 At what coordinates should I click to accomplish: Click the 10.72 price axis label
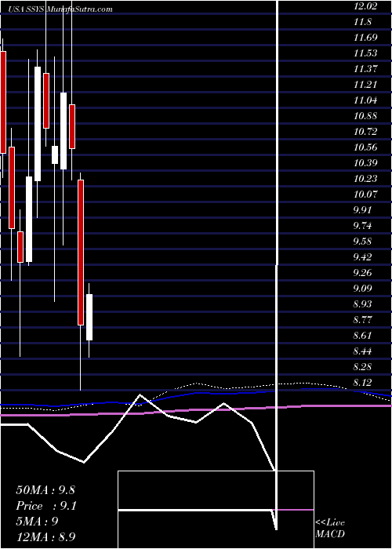click(365, 132)
